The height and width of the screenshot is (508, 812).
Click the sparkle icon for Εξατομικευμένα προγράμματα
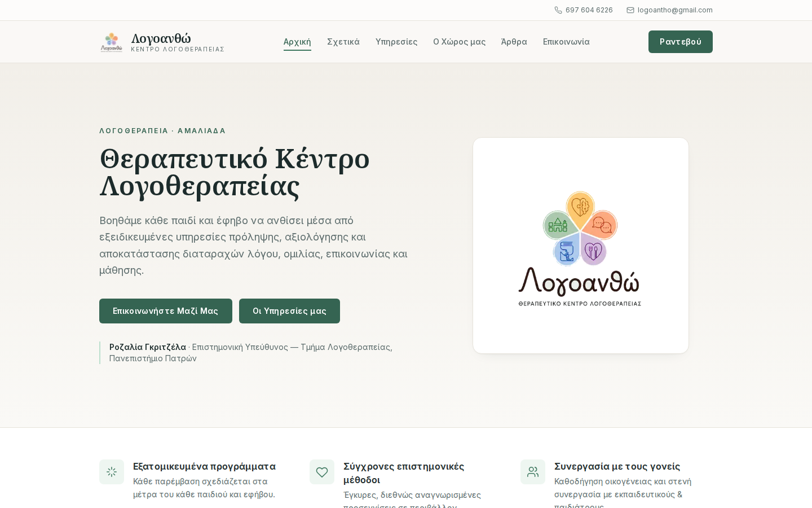pos(112,472)
